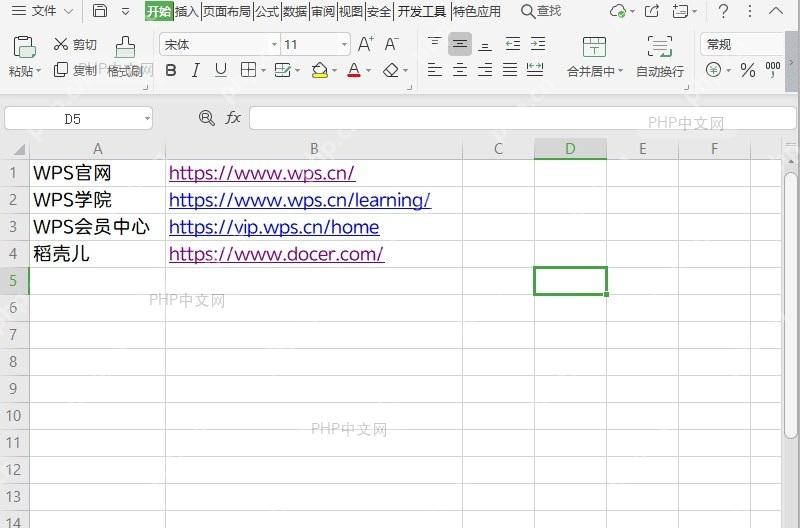The height and width of the screenshot is (528, 800).
Task: Collapse the ribbon with up chevron
Action: (776, 11)
